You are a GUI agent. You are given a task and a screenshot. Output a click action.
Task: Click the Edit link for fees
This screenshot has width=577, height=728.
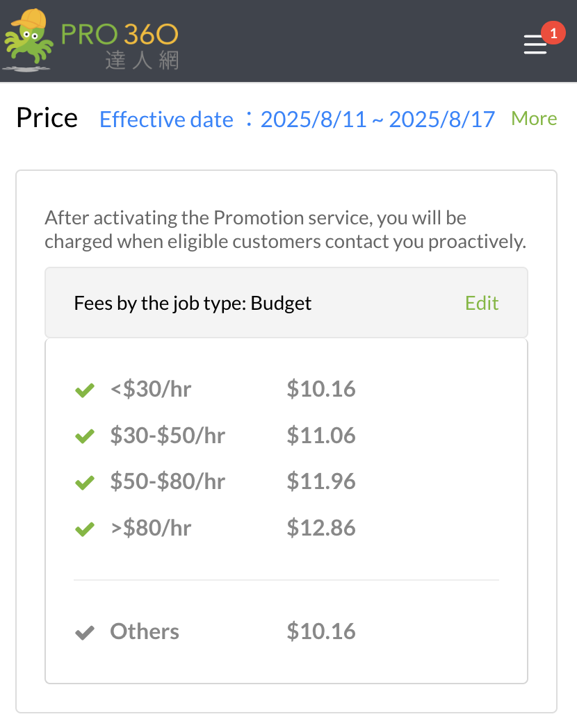pos(482,304)
